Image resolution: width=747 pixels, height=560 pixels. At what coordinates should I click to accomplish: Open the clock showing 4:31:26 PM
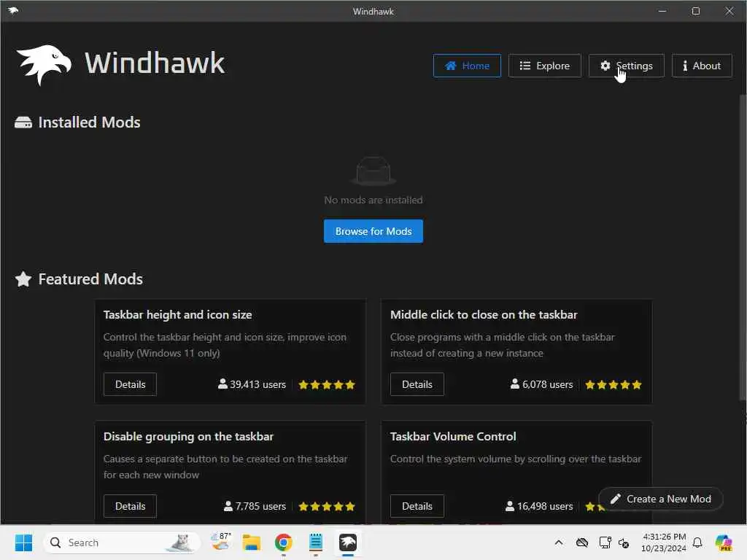pyautogui.click(x=664, y=542)
